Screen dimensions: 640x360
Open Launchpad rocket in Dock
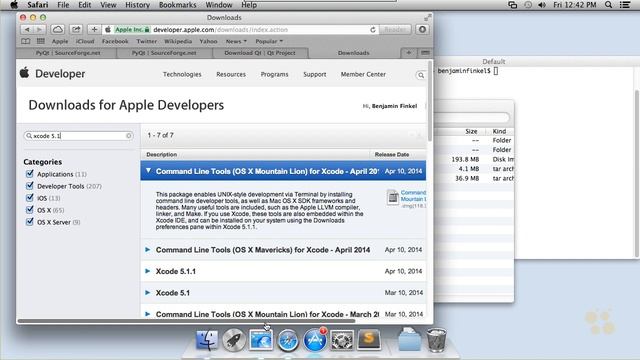(234, 340)
